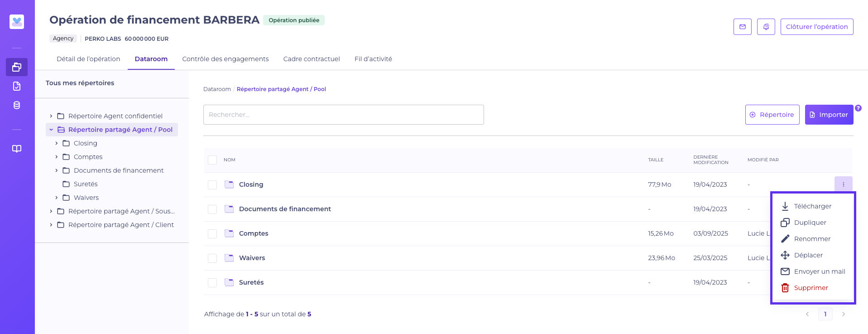The image size is (868, 334).
Task: Select the Waivers row checkbox
Action: coord(212,258)
